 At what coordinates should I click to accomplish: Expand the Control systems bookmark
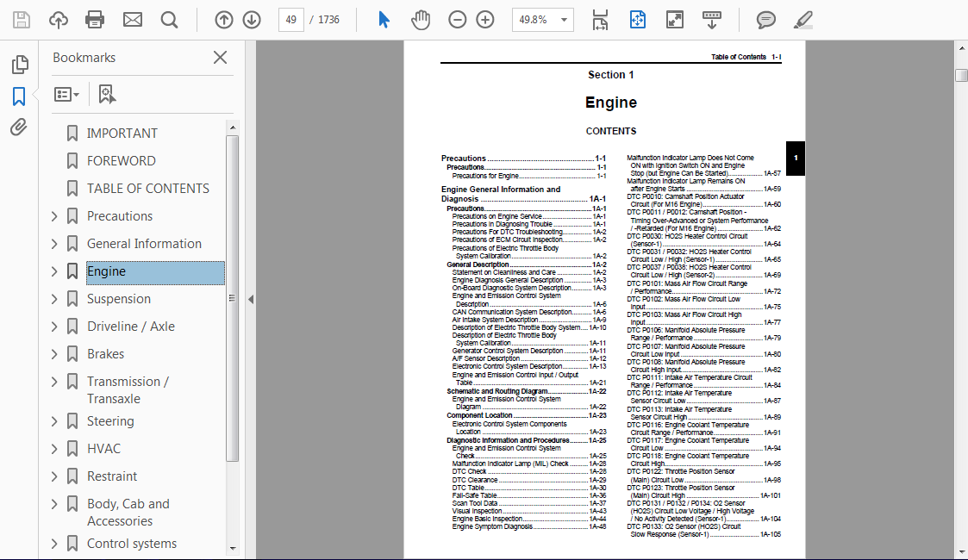tap(54, 544)
